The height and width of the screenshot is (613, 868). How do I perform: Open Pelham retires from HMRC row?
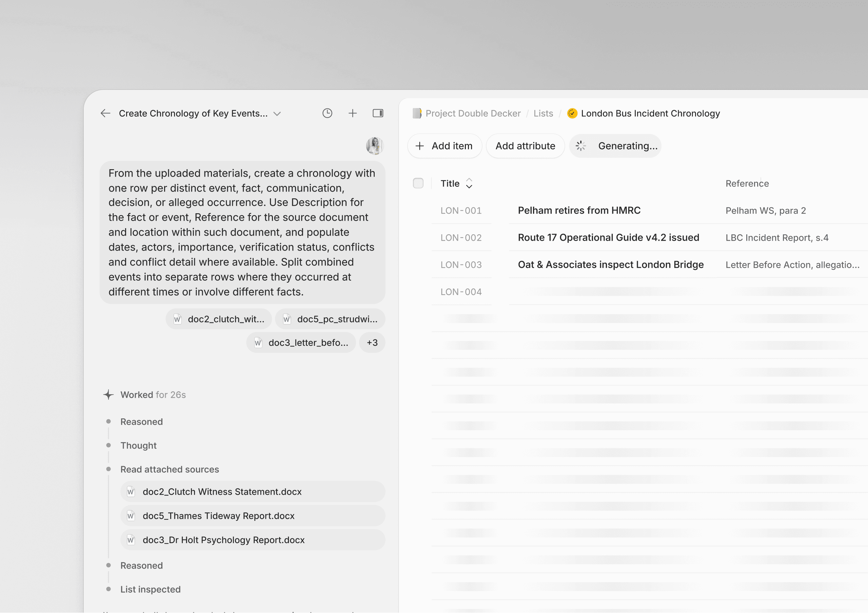pos(579,211)
